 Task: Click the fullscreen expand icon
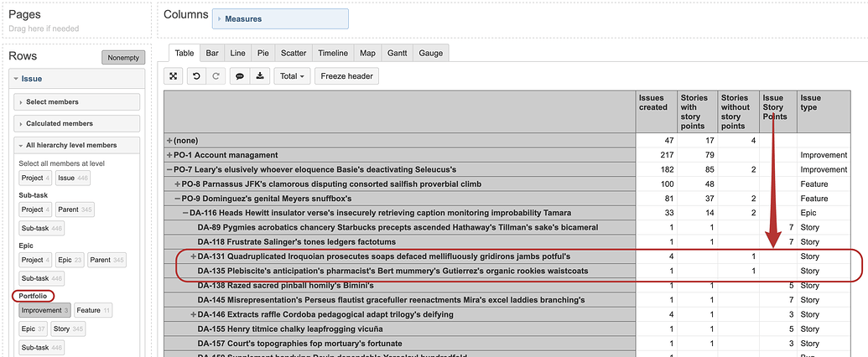[x=174, y=76]
